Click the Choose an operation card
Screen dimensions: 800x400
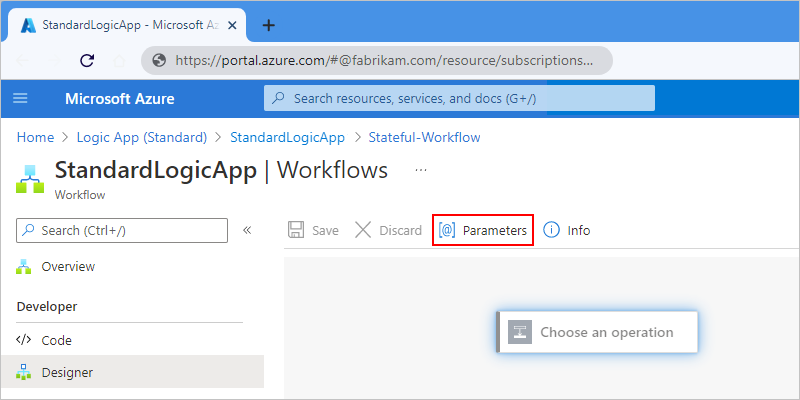coord(597,332)
